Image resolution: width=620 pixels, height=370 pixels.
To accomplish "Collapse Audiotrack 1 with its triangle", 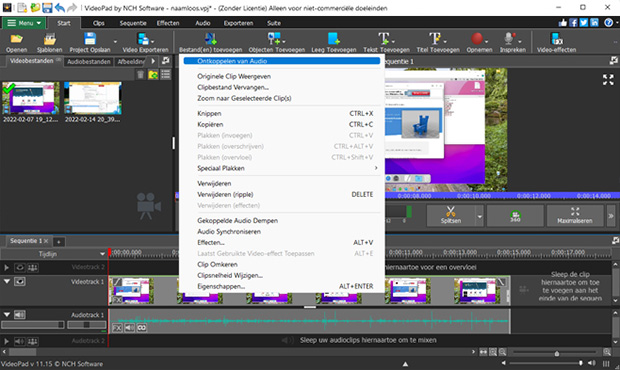I will [x=7, y=315].
